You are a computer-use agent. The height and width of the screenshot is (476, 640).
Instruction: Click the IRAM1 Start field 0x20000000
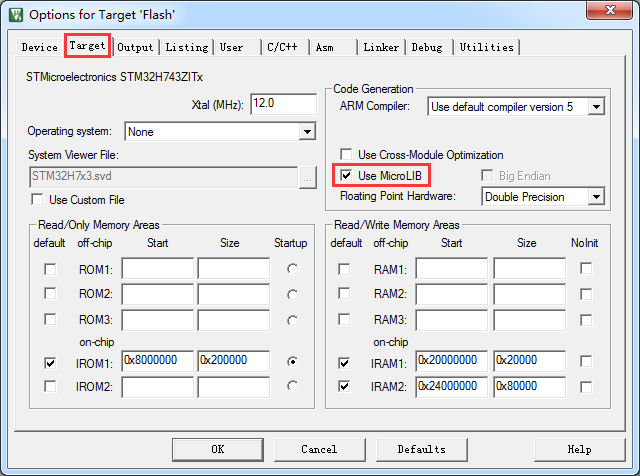tap(452, 360)
